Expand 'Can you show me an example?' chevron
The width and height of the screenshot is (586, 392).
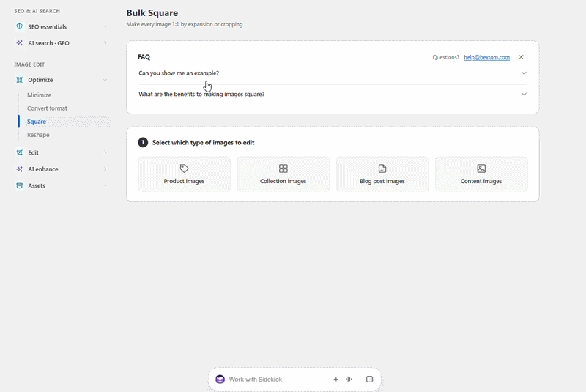pos(524,73)
